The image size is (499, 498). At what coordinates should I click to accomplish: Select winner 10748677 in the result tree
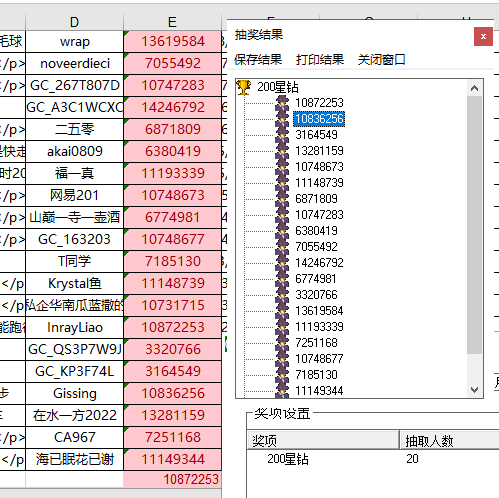(x=319, y=359)
